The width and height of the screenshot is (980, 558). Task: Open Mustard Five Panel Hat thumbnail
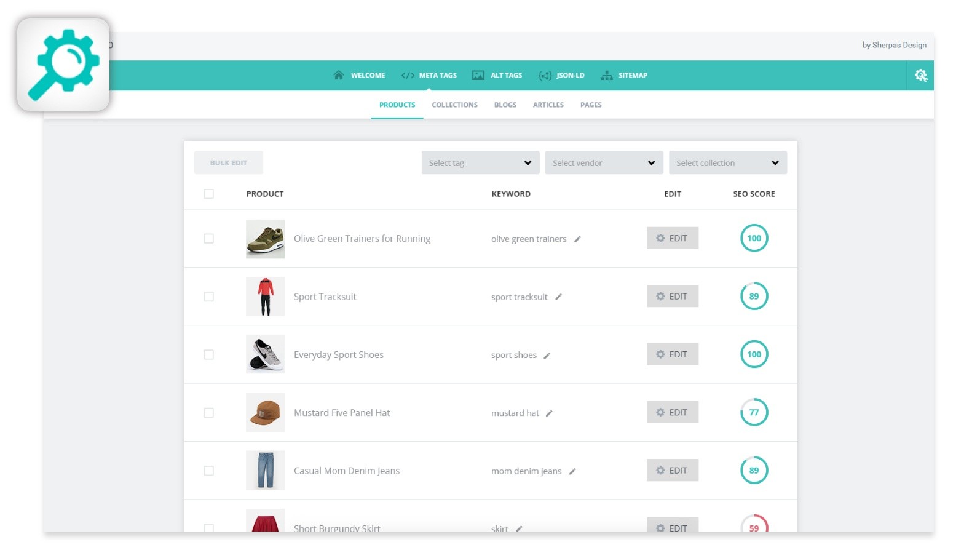click(266, 413)
